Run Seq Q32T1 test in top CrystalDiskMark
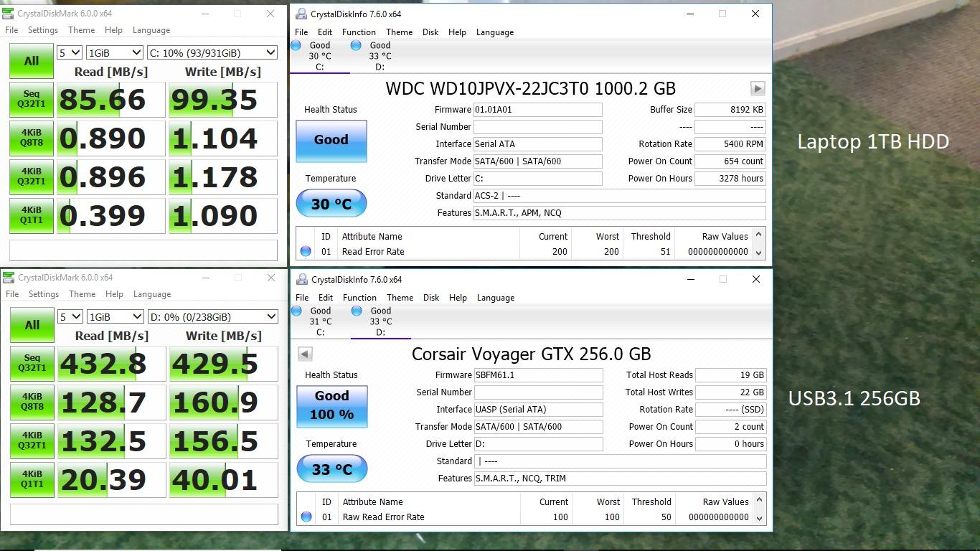The width and height of the screenshot is (980, 551). [x=32, y=100]
